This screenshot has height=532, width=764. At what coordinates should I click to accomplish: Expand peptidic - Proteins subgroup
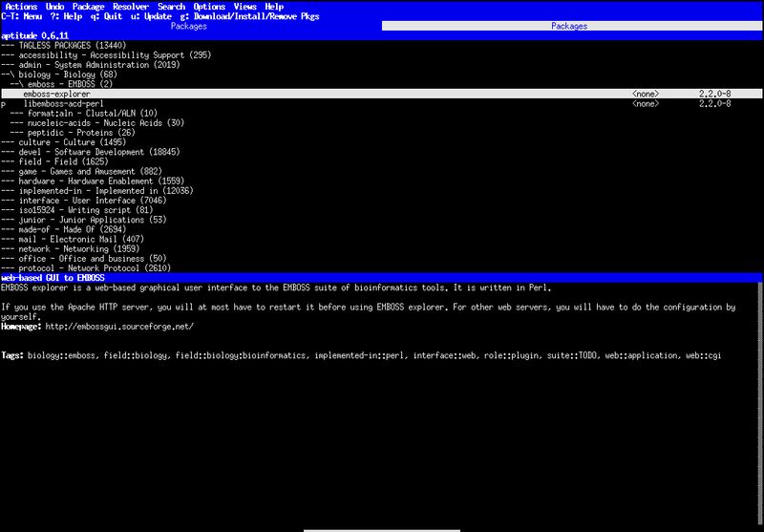pos(73,133)
